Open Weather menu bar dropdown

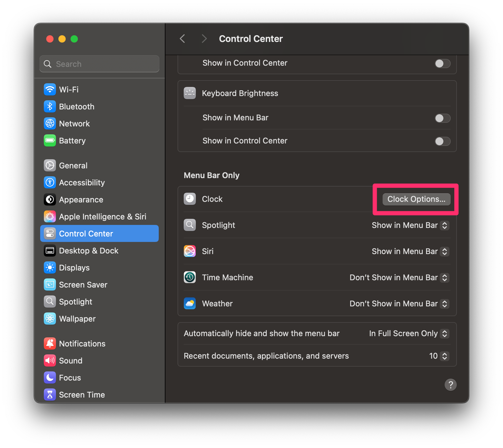click(399, 304)
